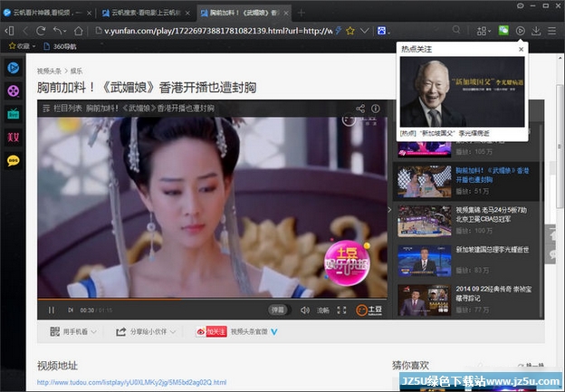Toggle the sidebar collapse icon in toolbar
Image resolution: width=565 pixels, height=392 pixels.
9,31
